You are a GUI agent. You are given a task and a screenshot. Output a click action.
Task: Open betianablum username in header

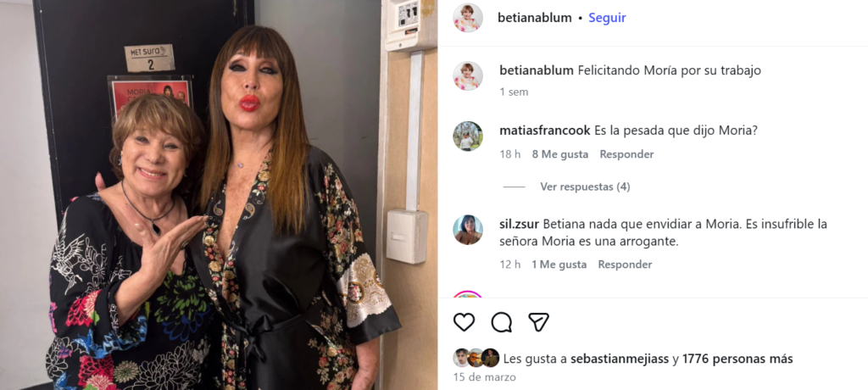tap(535, 18)
